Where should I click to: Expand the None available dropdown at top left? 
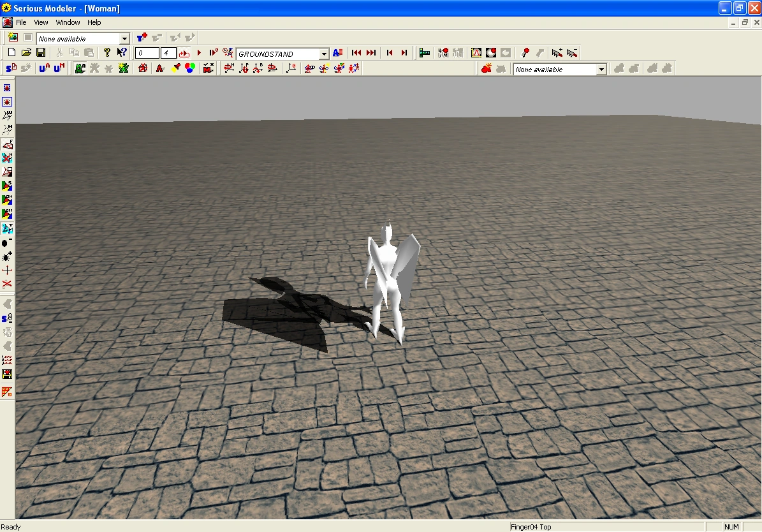[124, 38]
